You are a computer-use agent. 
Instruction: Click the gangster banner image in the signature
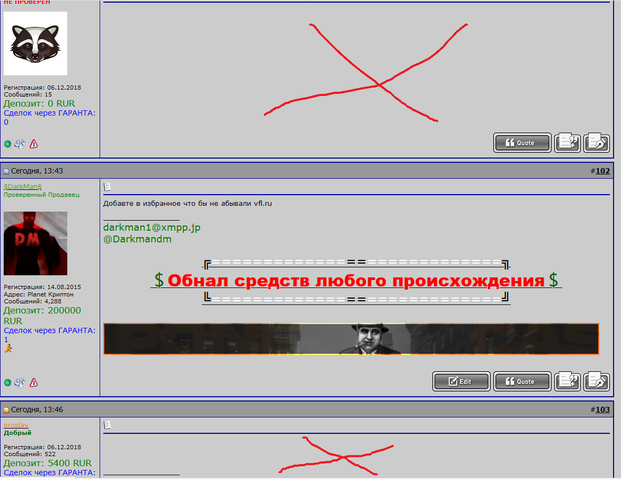click(351, 338)
